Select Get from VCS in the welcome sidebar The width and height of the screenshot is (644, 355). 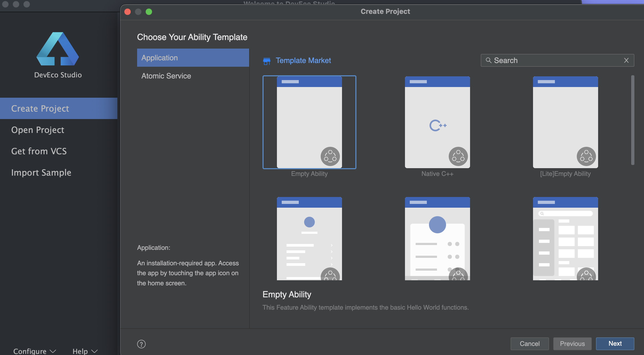click(x=59, y=151)
